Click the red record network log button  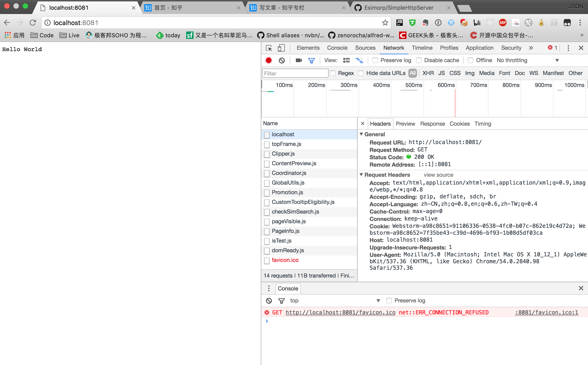[x=268, y=60]
